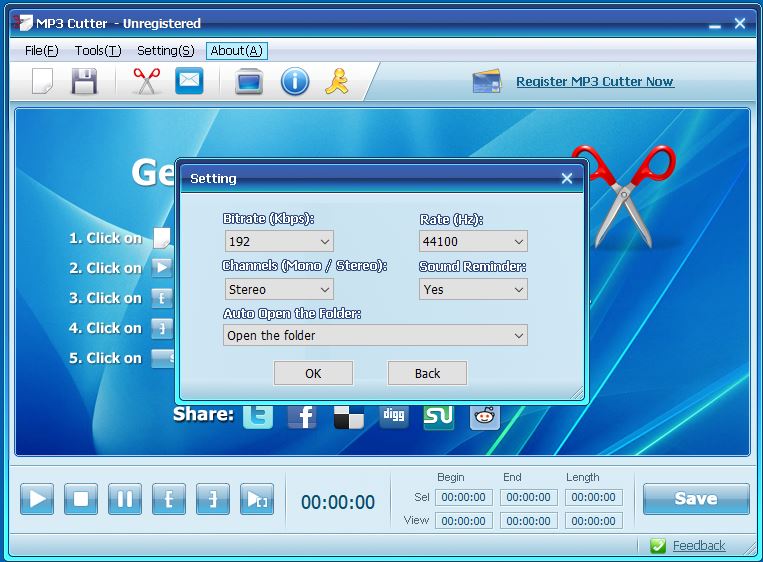
Task: Set selection end bracket marker
Action: (213, 499)
